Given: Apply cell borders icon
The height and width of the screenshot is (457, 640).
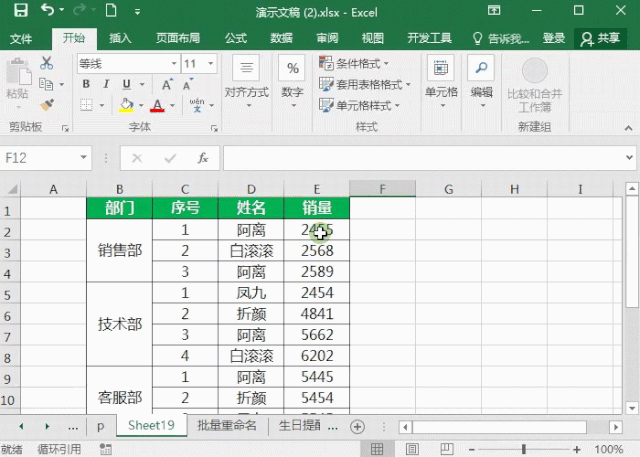Looking at the screenshot, I should pos(86,105).
